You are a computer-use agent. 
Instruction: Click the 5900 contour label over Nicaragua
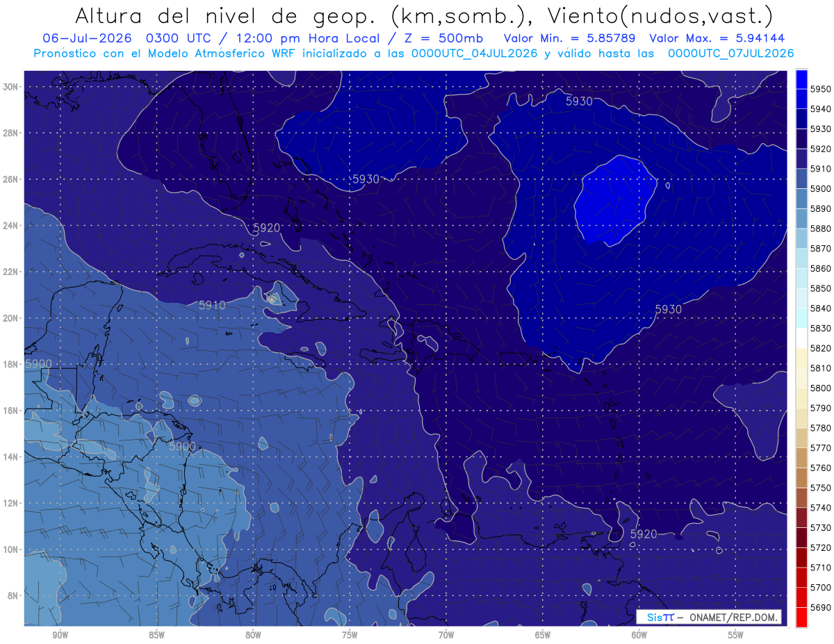click(x=182, y=447)
